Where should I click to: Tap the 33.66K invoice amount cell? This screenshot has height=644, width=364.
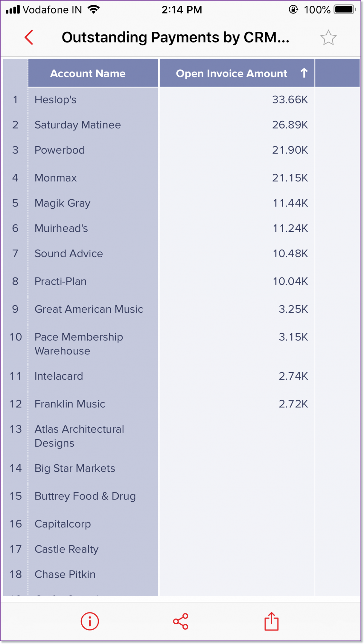pyautogui.click(x=290, y=100)
